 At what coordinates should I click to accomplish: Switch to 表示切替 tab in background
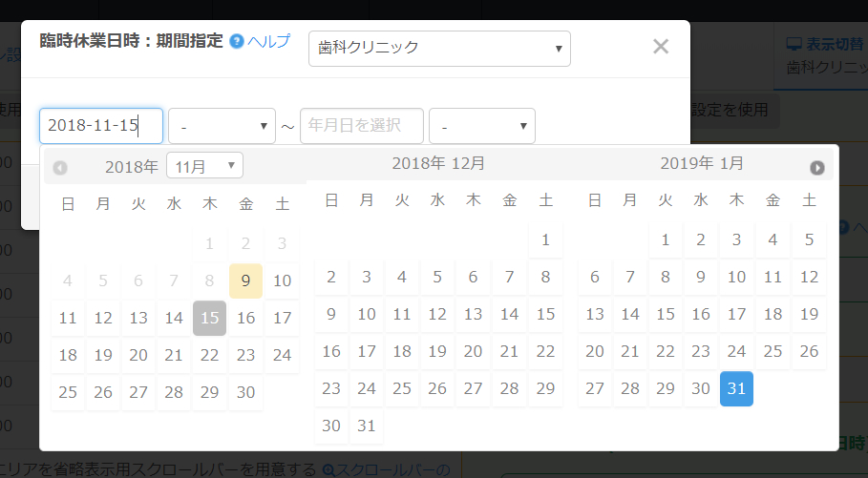(823, 44)
